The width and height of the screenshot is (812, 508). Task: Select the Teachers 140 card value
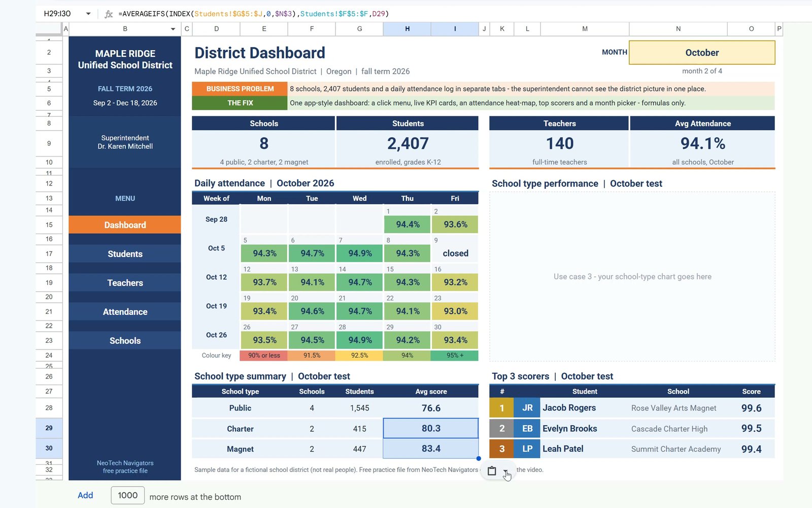tap(559, 144)
